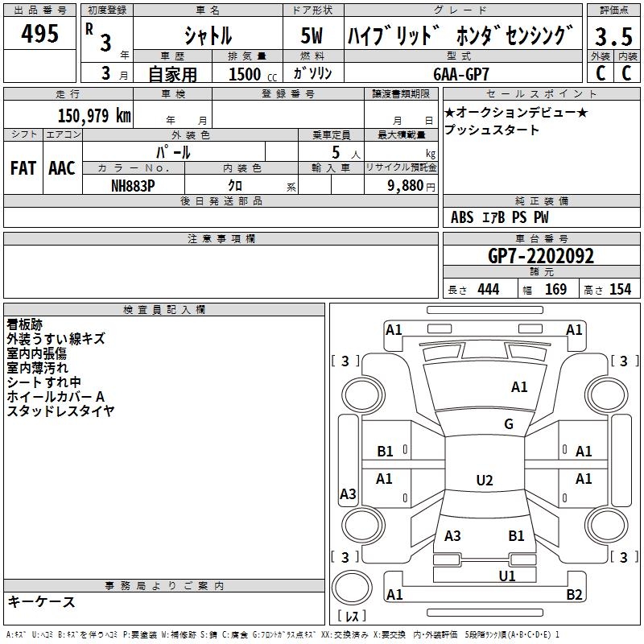Screen dimensions: 644x644
Task: Click the fuel type ガソリン
Action: [312, 73]
